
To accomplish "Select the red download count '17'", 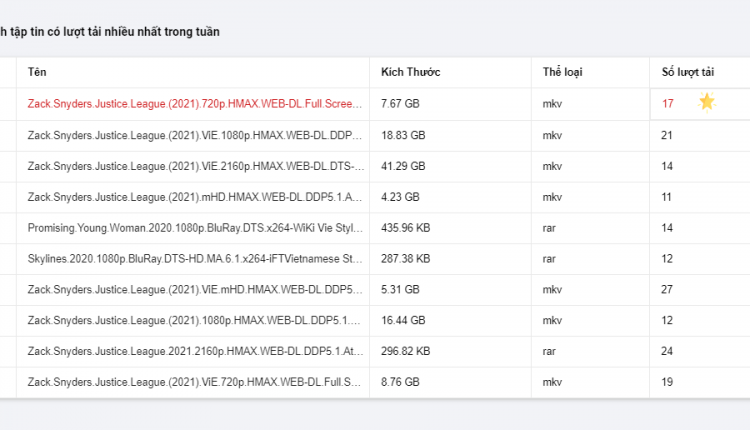I will [x=667, y=104].
